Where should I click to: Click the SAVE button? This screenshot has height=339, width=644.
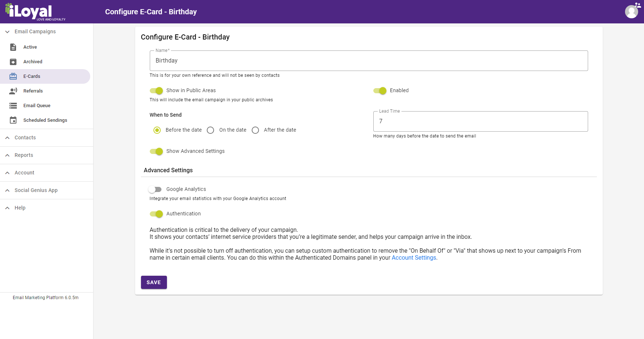pos(154,282)
